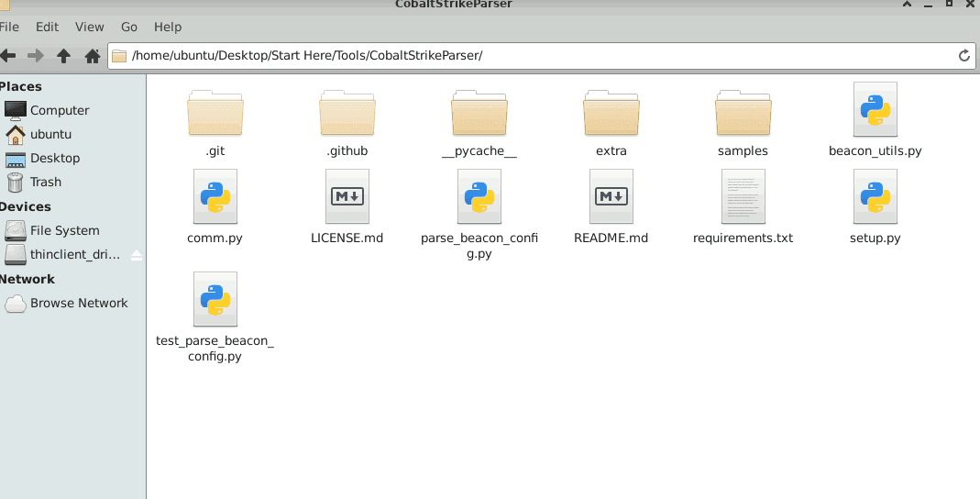The image size is (980, 499).
Task: Select the requirements.txt text file
Action: (x=743, y=206)
